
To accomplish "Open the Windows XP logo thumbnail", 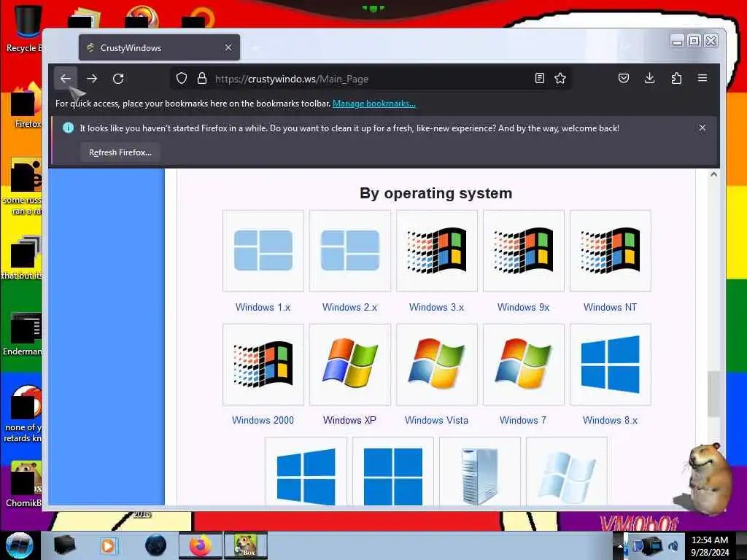I will click(x=349, y=365).
